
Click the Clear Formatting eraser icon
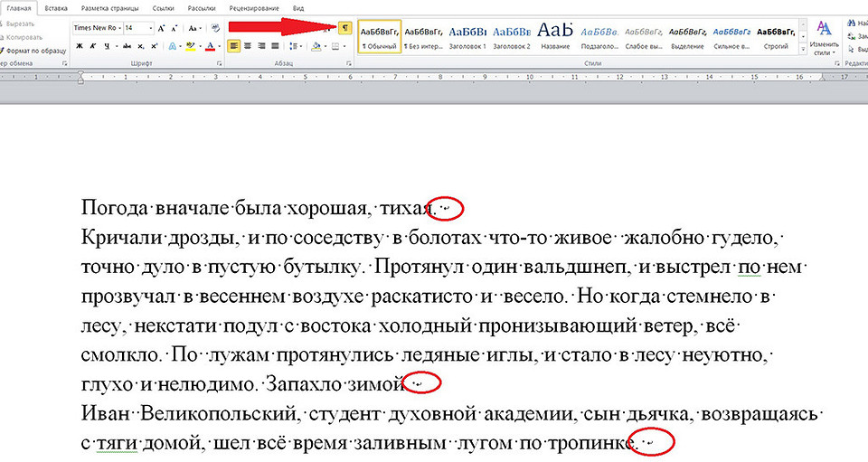215,28
